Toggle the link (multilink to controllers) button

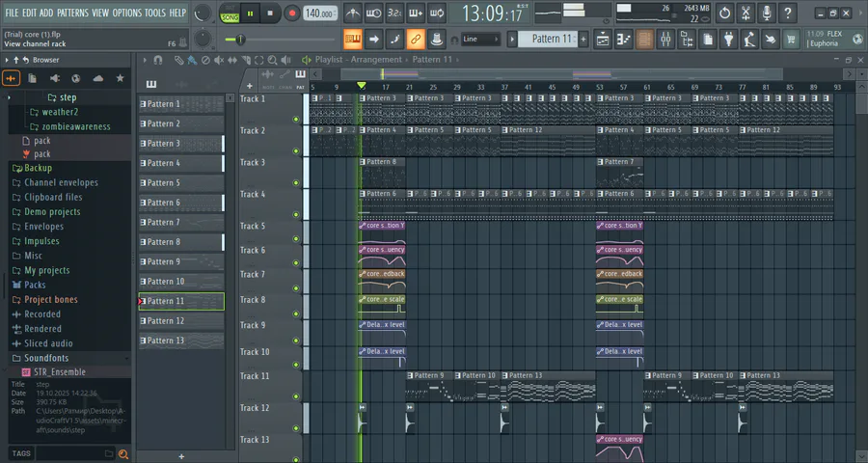tap(415, 39)
